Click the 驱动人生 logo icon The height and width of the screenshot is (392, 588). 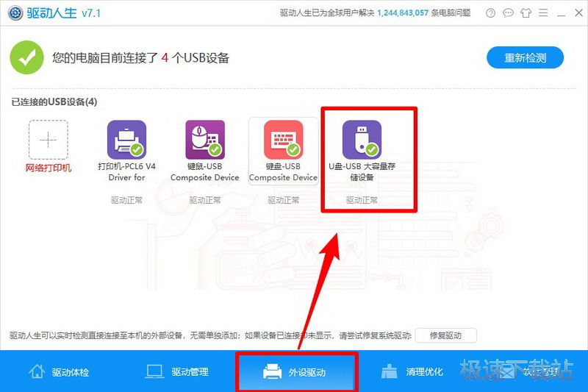tap(15, 13)
